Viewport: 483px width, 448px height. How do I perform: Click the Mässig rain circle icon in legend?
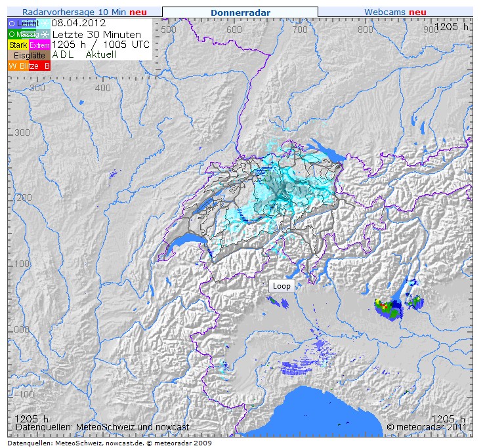click(12, 34)
